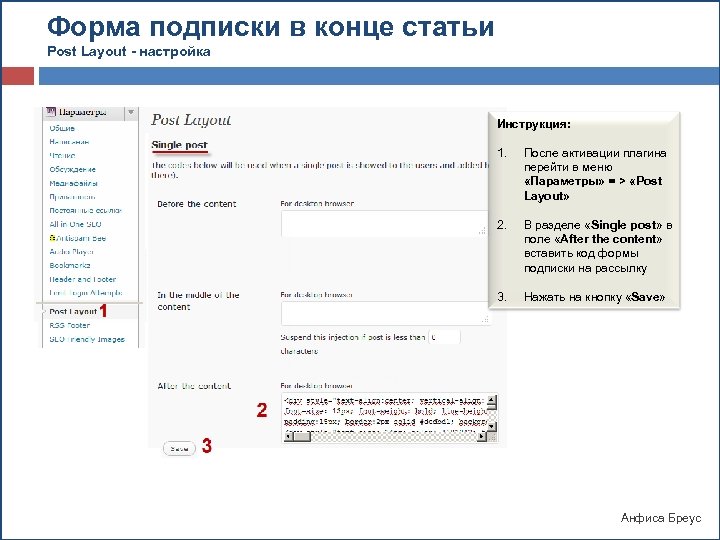720x540 pixels.
Task: Open the Limit Login Attempts settings
Action: point(86,293)
